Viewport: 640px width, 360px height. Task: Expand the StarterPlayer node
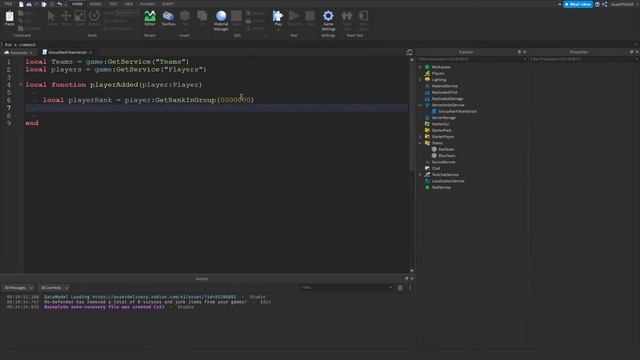pyautogui.click(x=420, y=137)
